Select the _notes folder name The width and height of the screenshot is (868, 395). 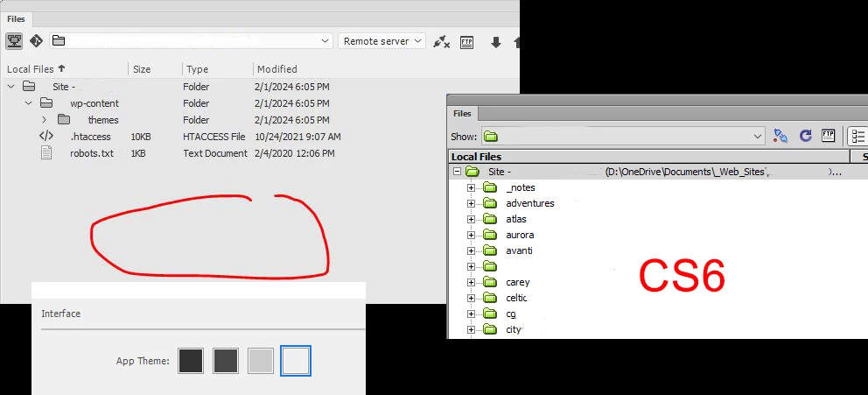coord(521,187)
